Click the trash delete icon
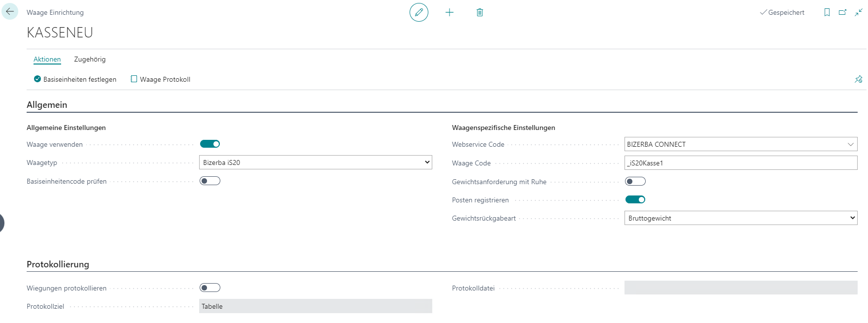868x323 pixels. (x=480, y=12)
